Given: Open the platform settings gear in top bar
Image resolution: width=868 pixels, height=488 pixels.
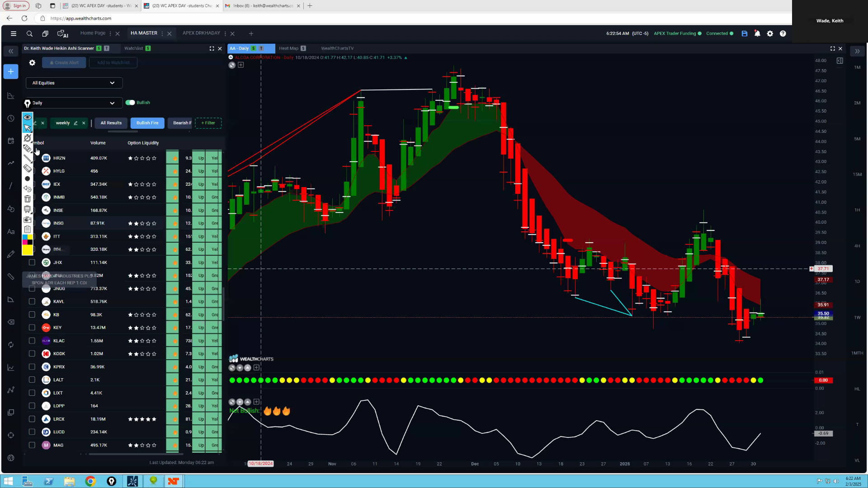Looking at the screenshot, I should [770, 33].
